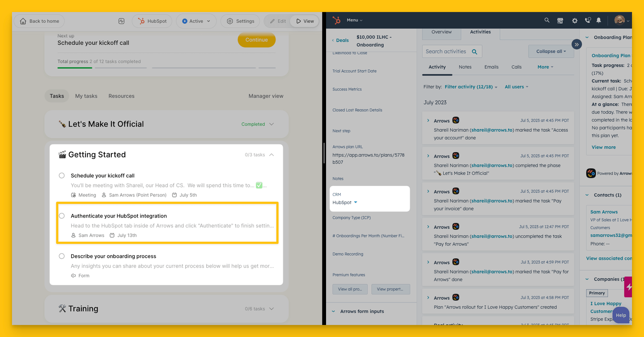
Task: Switch the plan to View mode
Action: (305, 21)
